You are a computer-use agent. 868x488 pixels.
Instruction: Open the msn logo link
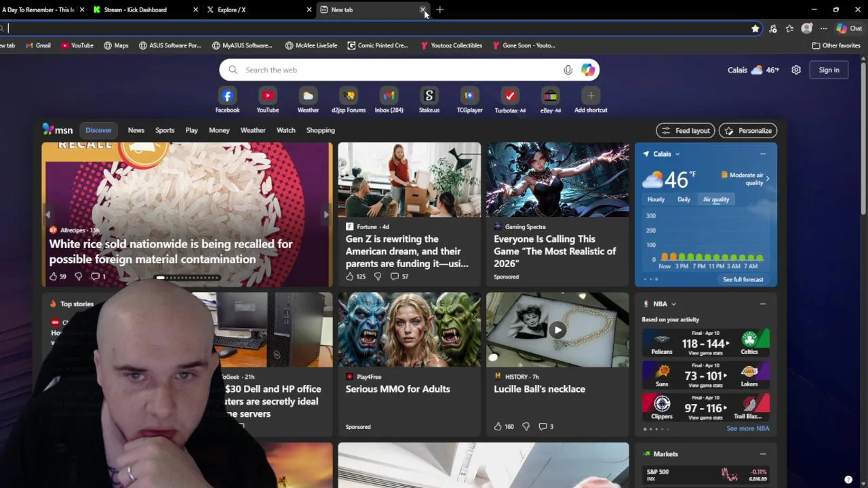(x=58, y=130)
